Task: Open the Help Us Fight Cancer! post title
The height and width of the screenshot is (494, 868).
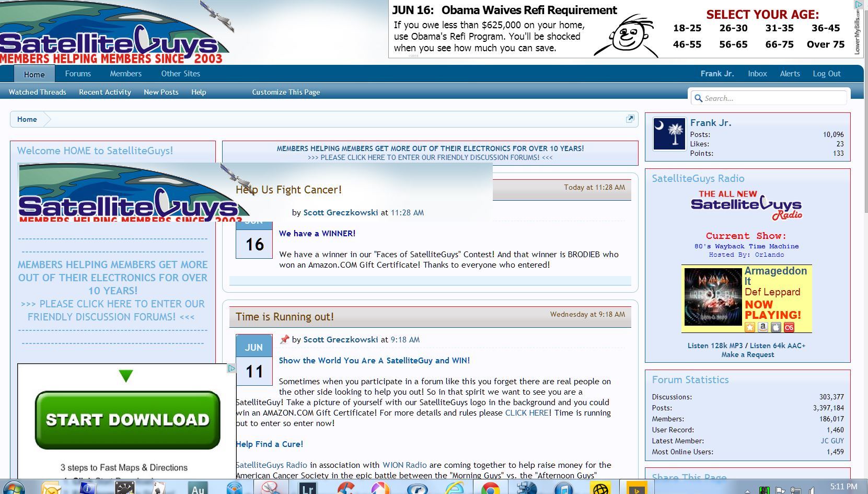Action: coord(288,190)
